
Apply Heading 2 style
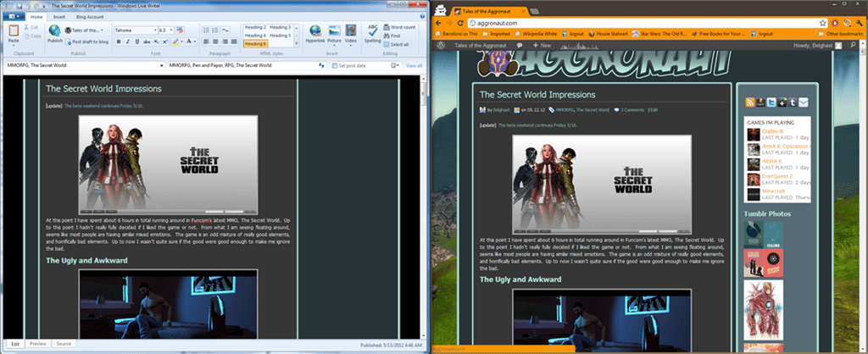[x=255, y=27]
